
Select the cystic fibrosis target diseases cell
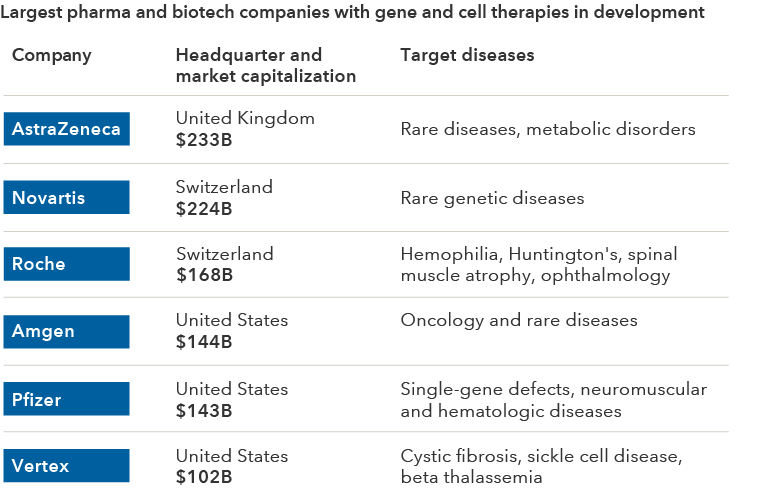[541, 466]
